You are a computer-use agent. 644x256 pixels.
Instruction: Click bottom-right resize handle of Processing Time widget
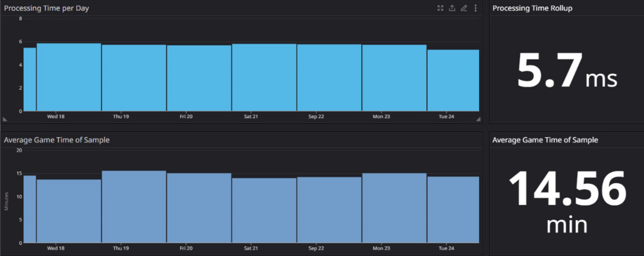[x=478, y=119]
